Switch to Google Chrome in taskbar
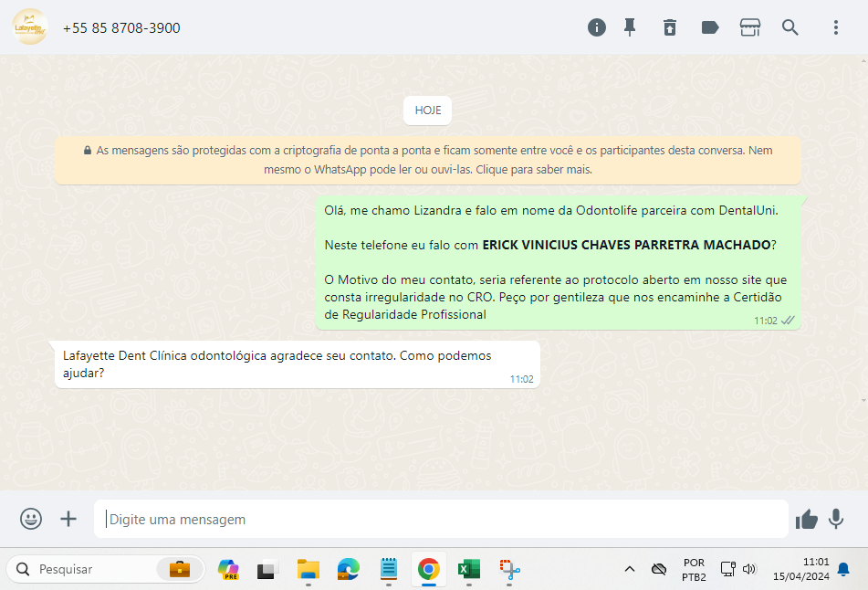Viewport: 868px width, 590px height. (x=428, y=569)
